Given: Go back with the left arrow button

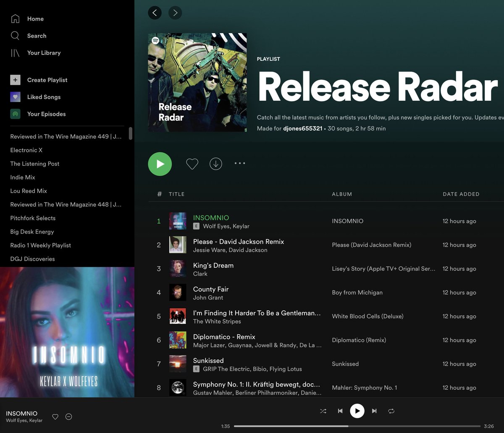Looking at the screenshot, I should [155, 13].
